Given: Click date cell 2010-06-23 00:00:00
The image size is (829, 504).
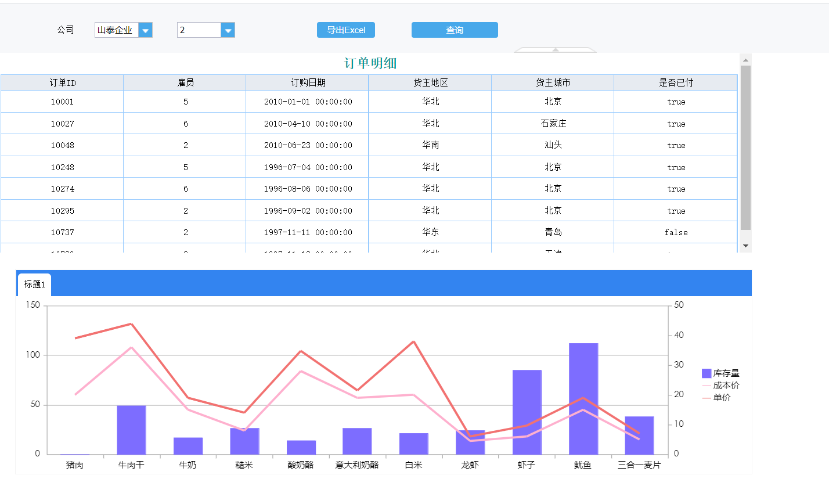Looking at the screenshot, I should (x=308, y=145).
